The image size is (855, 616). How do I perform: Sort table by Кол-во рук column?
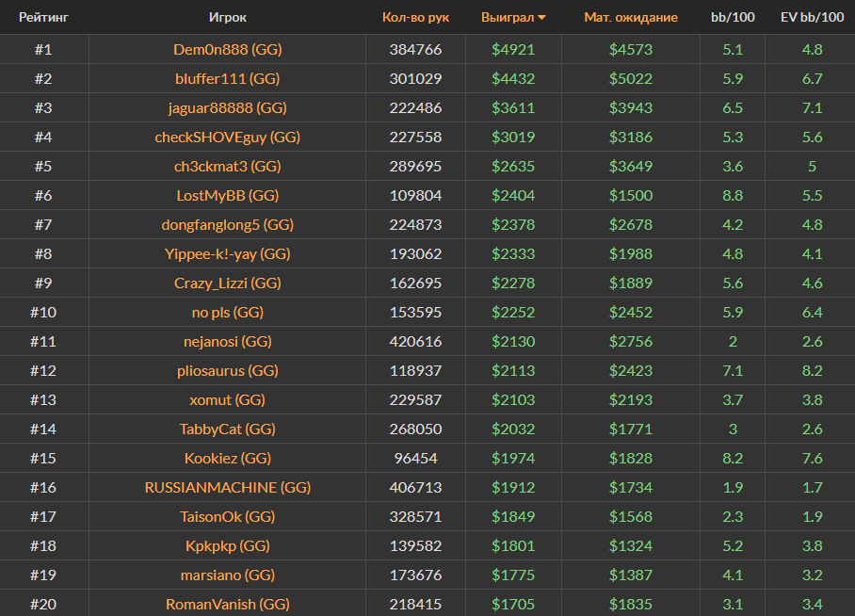415,18
